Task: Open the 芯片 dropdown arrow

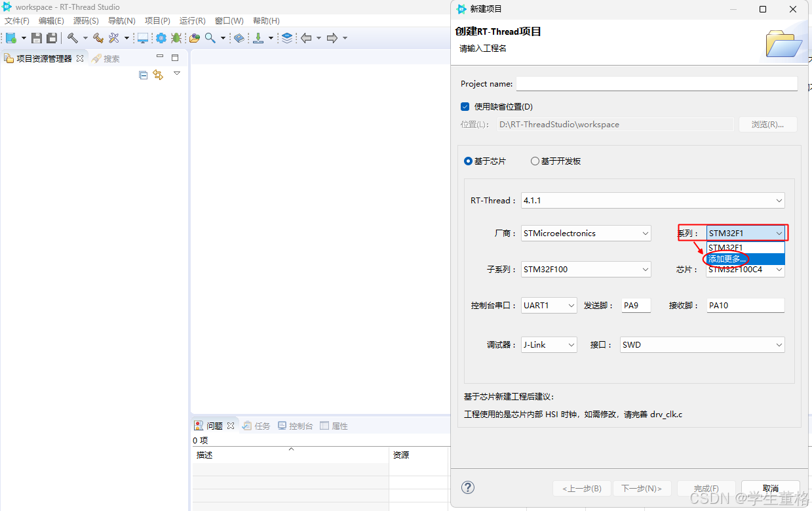Action: click(x=779, y=269)
